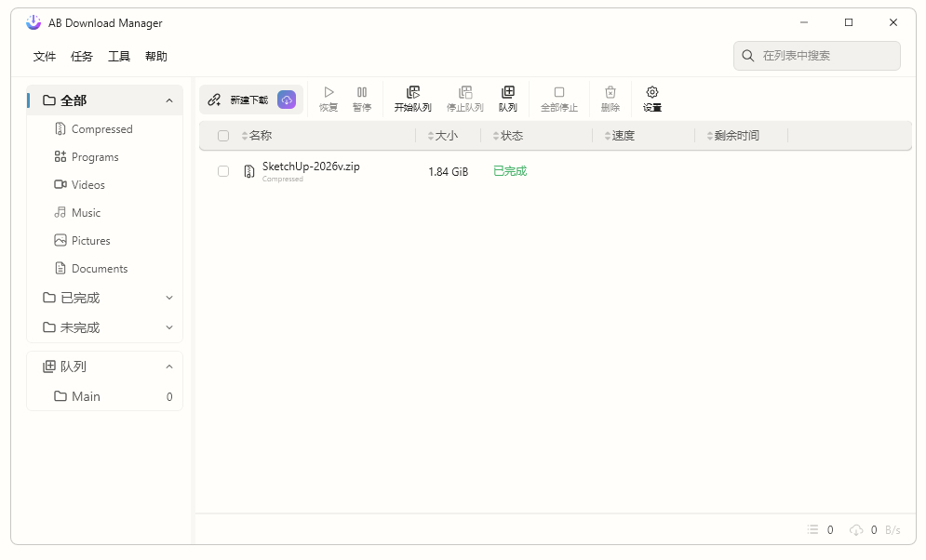This screenshot has width=926, height=560.
Task: Click the Stop All (全部停止) icon
Action: 559,93
